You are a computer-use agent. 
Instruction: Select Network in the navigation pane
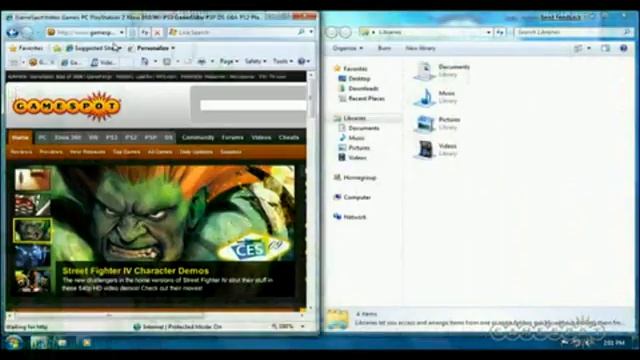350,217
